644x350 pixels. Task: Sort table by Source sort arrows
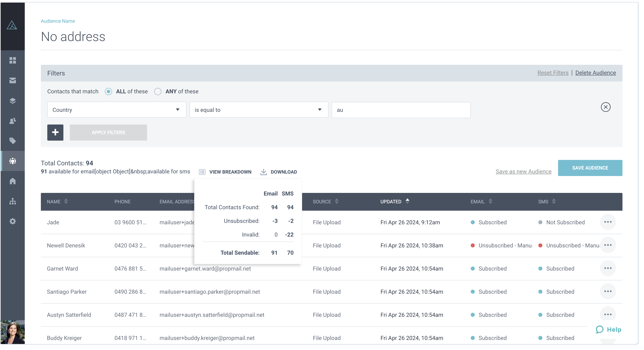click(337, 201)
